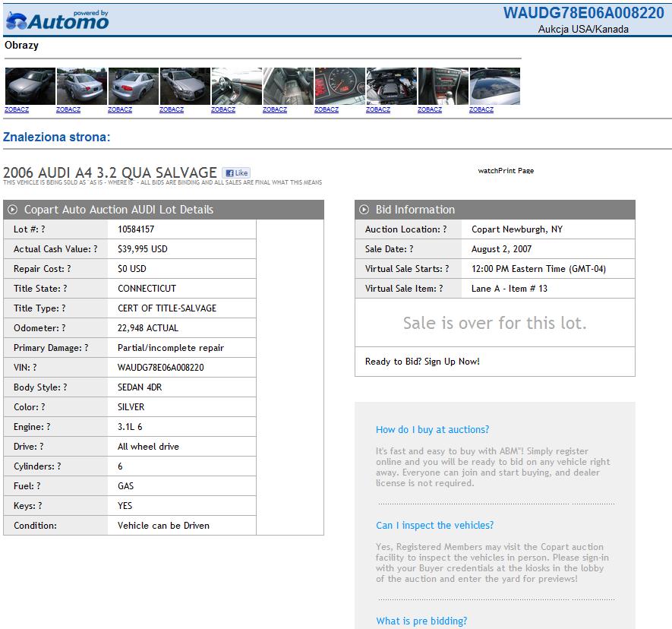Open 'Can I inspect the vehicles?' link
The width and height of the screenshot is (672, 629).
coord(434,525)
